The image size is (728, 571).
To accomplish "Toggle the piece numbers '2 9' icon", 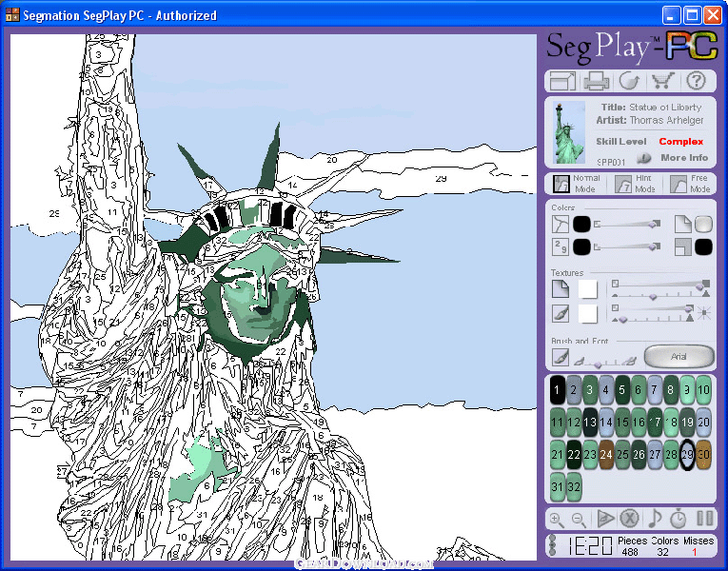I will click(561, 247).
